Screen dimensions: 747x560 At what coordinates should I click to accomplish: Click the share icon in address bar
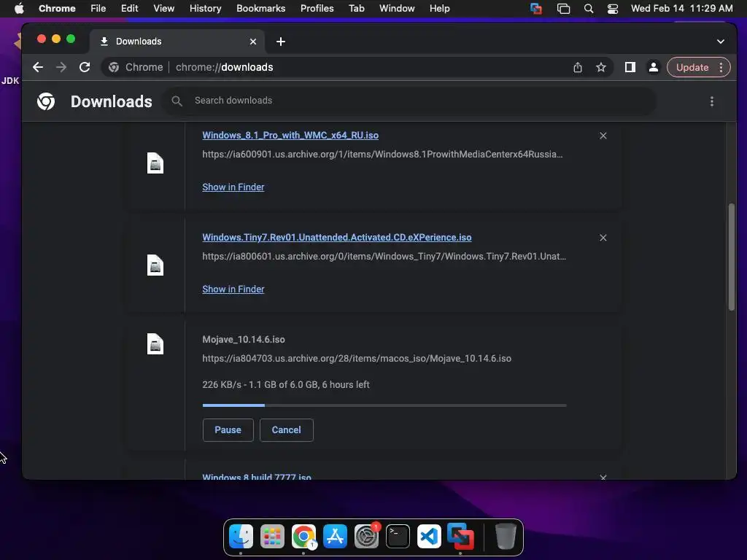[578, 68]
